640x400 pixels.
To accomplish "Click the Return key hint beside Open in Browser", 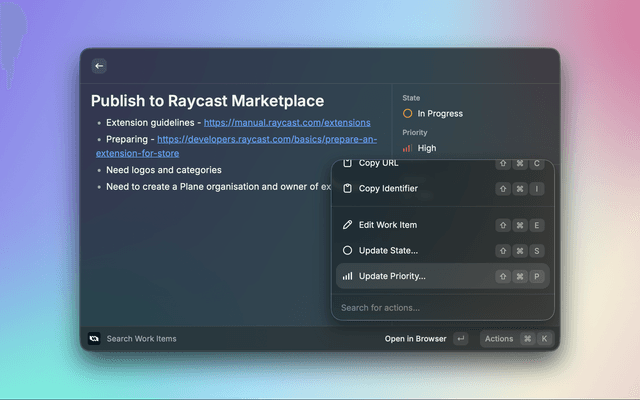I will click(460, 339).
